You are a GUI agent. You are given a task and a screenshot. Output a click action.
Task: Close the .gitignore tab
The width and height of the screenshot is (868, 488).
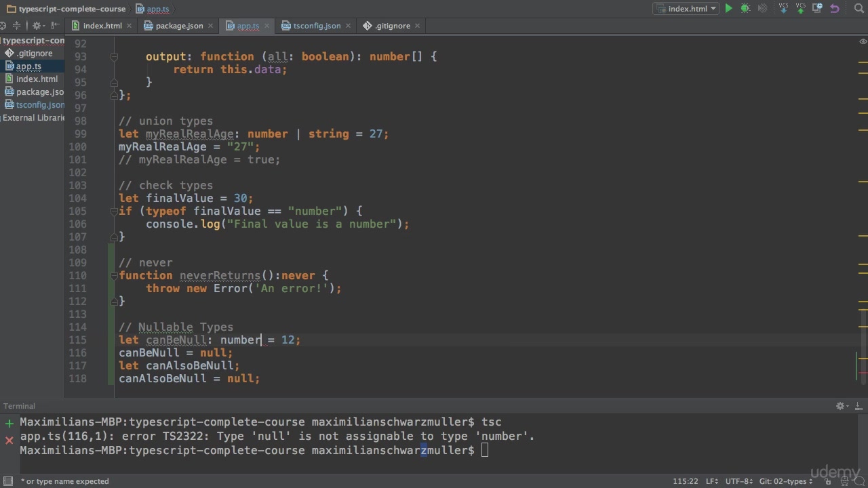(417, 26)
